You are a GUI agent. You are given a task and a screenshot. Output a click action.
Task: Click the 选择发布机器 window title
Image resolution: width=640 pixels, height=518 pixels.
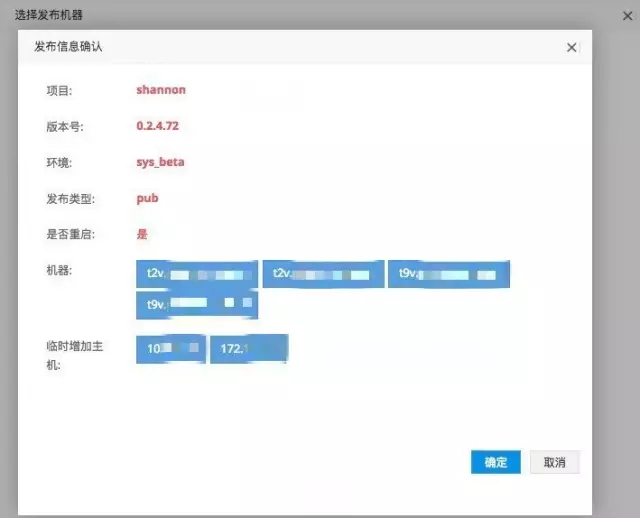pyautogui.click(x=49, y=15)
